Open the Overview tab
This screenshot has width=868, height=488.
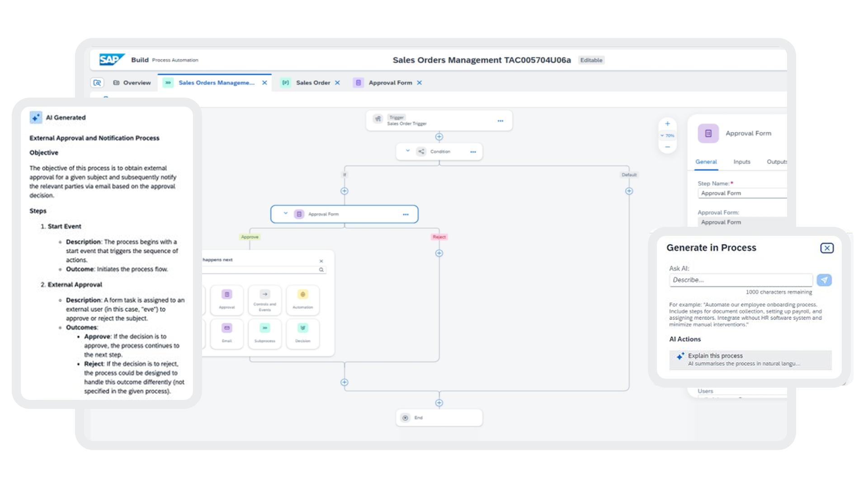(x=132, y=83)
